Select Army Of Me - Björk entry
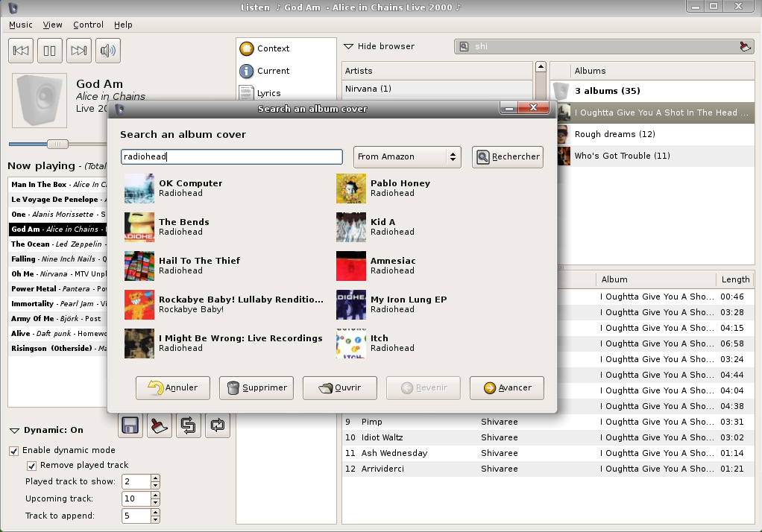This screenshot has height=532, width=762. (x=58, y=319)
